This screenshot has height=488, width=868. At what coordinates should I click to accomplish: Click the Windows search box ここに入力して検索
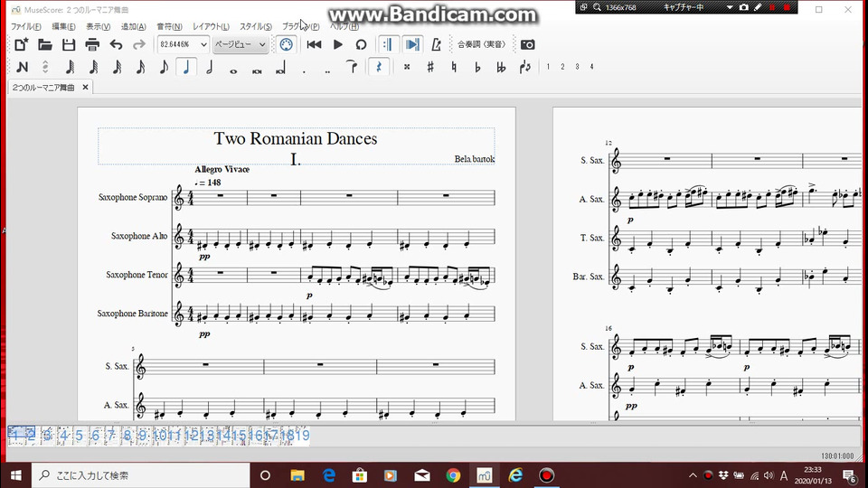tap(141, 475)
